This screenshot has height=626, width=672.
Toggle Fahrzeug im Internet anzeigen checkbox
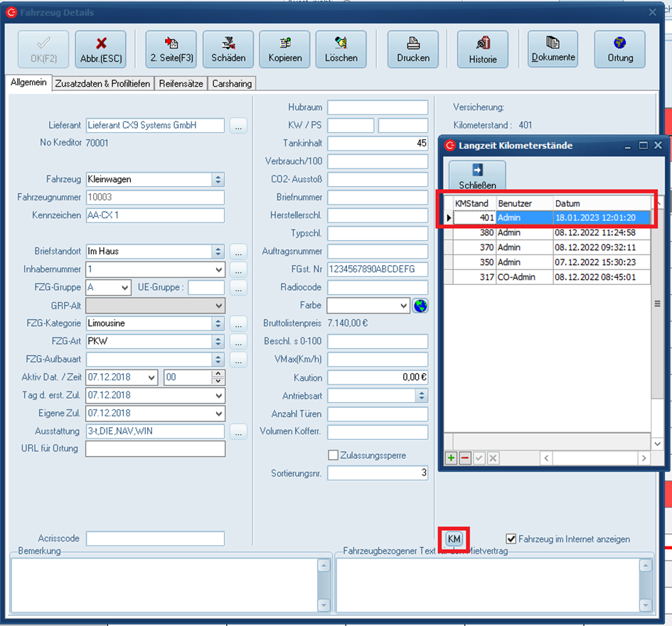coord(511,539)
